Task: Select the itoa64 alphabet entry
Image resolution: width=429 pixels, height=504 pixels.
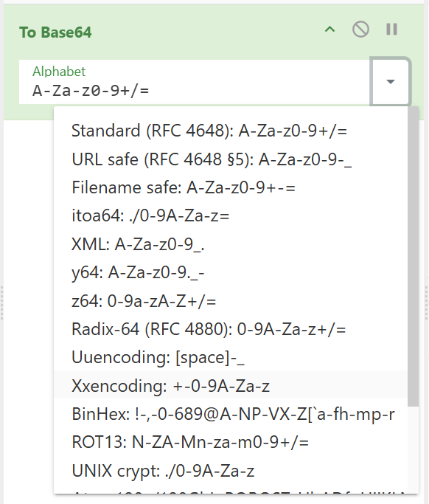Action: click(x=231, y=215)
